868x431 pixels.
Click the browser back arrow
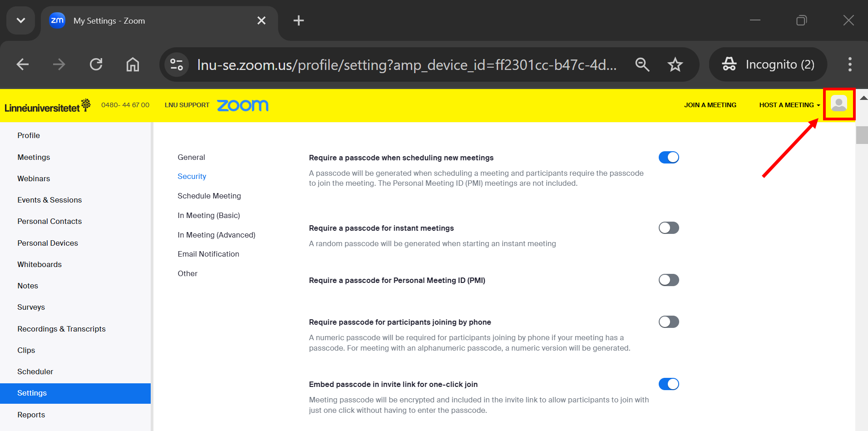pyautogui.click(x=23, y=64)
